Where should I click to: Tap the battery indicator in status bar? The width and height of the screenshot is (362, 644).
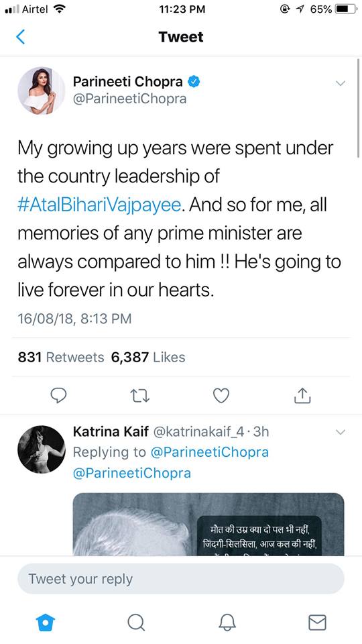tap(346, 9)
